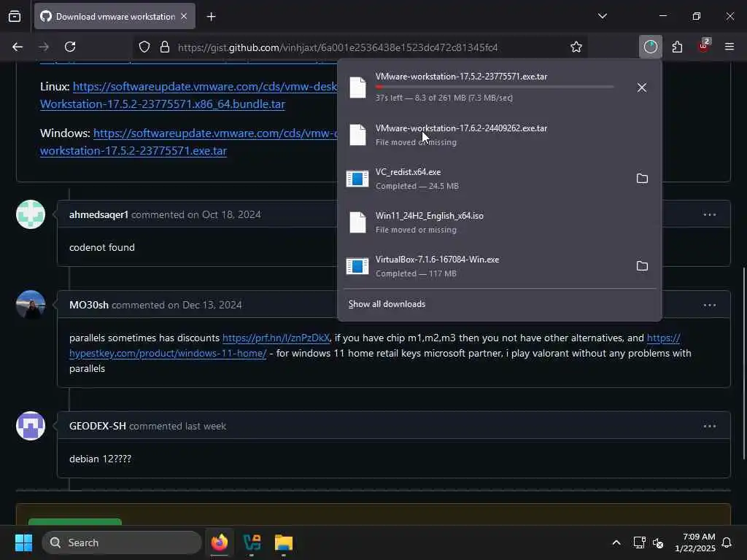This screenshot has width=747, height=560.
Task: Open VMware app icon in taskbar
Action: coord(252,542)
